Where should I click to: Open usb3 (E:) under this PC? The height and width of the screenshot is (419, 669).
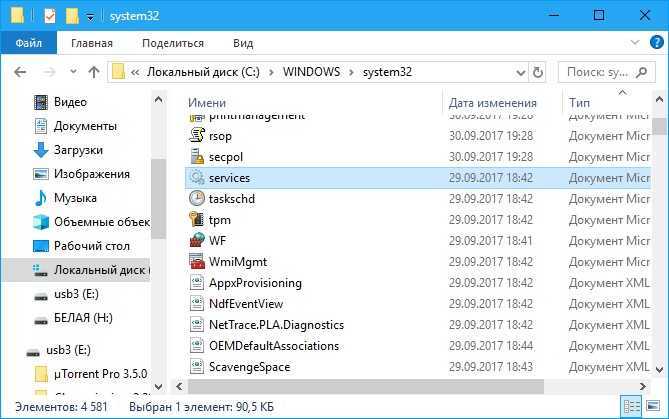(76, 294)
